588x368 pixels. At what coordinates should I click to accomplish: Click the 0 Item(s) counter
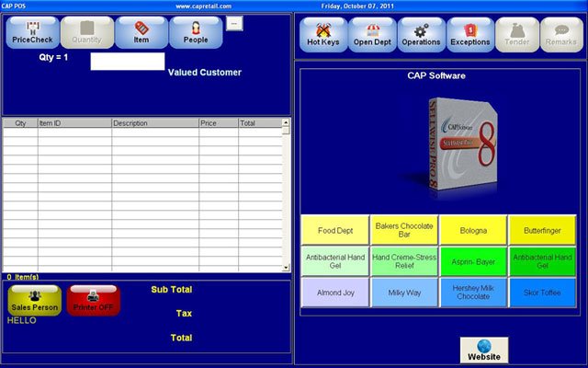tap(23, 277)
